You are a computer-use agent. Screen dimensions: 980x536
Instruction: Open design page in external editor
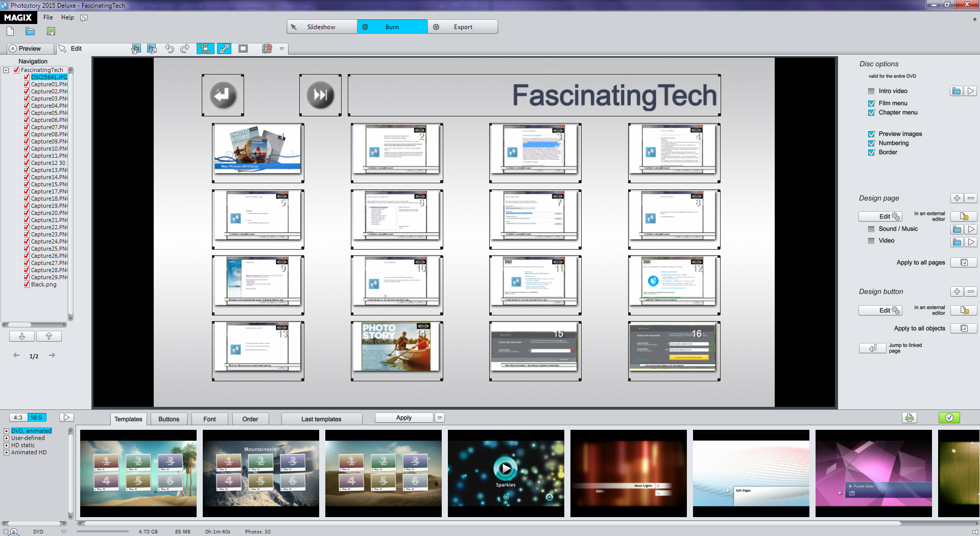pyautogui.click(x=964, y=216)
